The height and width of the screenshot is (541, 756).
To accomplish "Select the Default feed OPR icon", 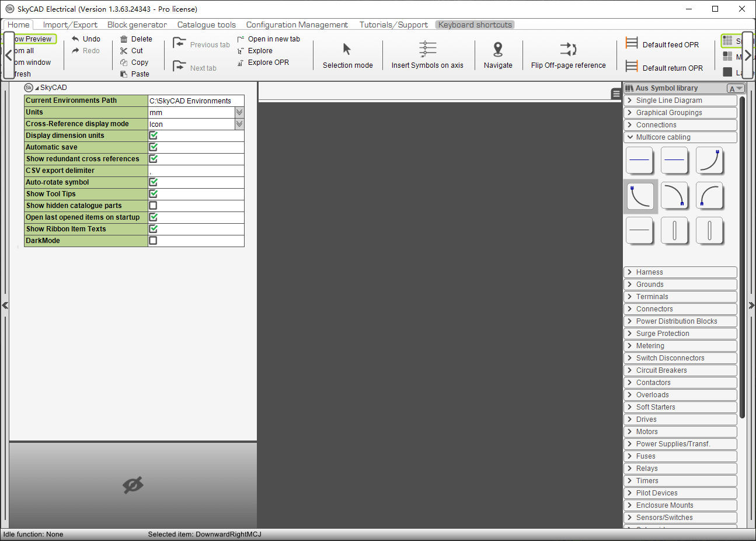I will point(632,43).
